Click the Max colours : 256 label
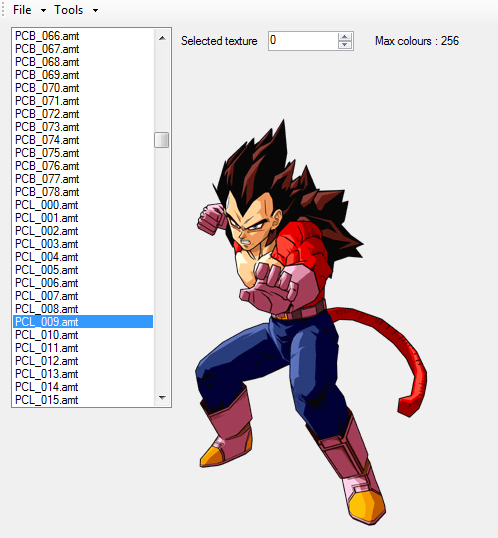Image resolution: width=498 pixels, height=538 pixels. [417, 41]
